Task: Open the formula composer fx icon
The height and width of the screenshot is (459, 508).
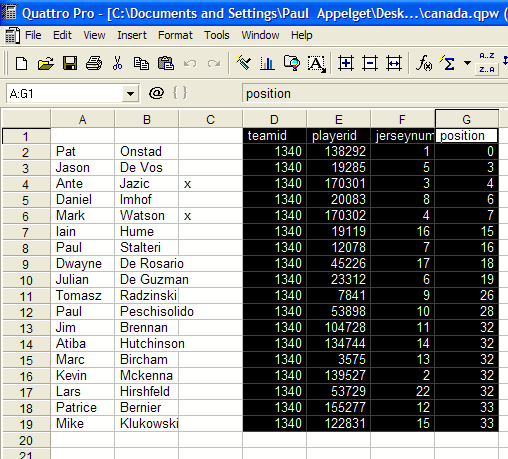Action: [424, 63]
